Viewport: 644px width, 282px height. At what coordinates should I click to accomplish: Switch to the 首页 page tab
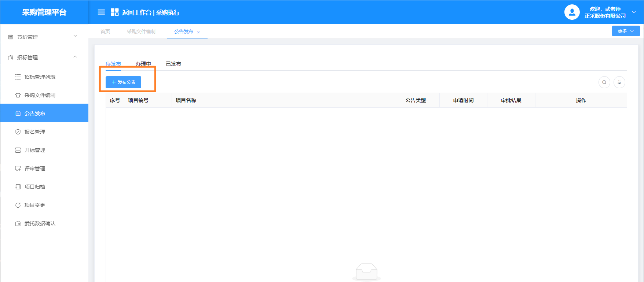click(105, 32)
